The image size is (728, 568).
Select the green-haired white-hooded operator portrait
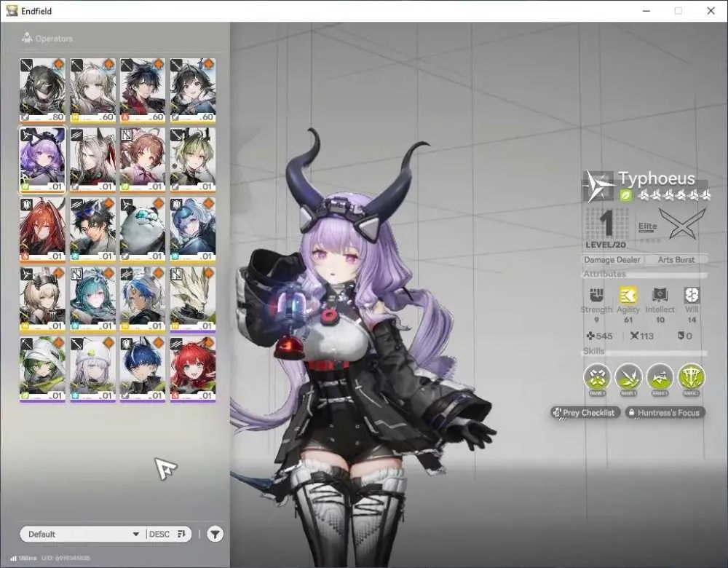pyautogui.click(x=42, y=369)
